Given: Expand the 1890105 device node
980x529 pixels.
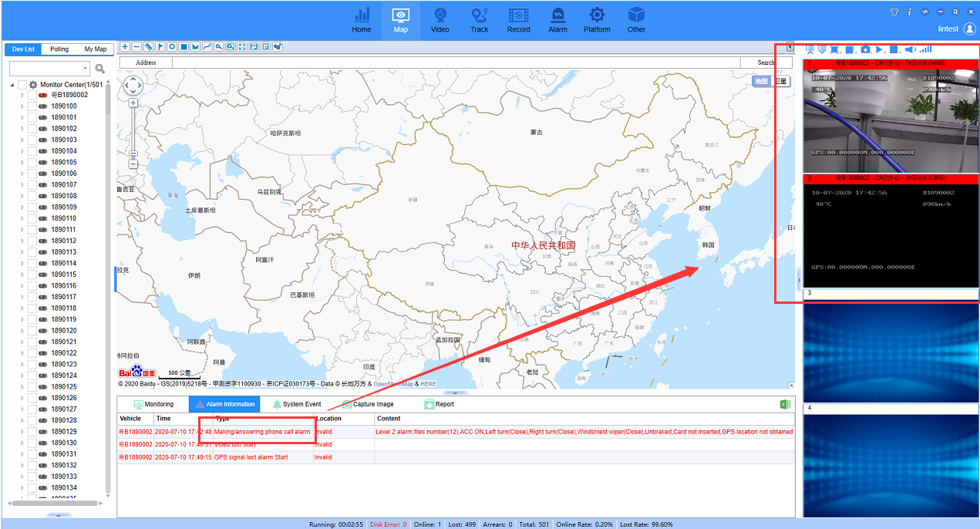Looking at the screenshot, I should pos(22,162).
